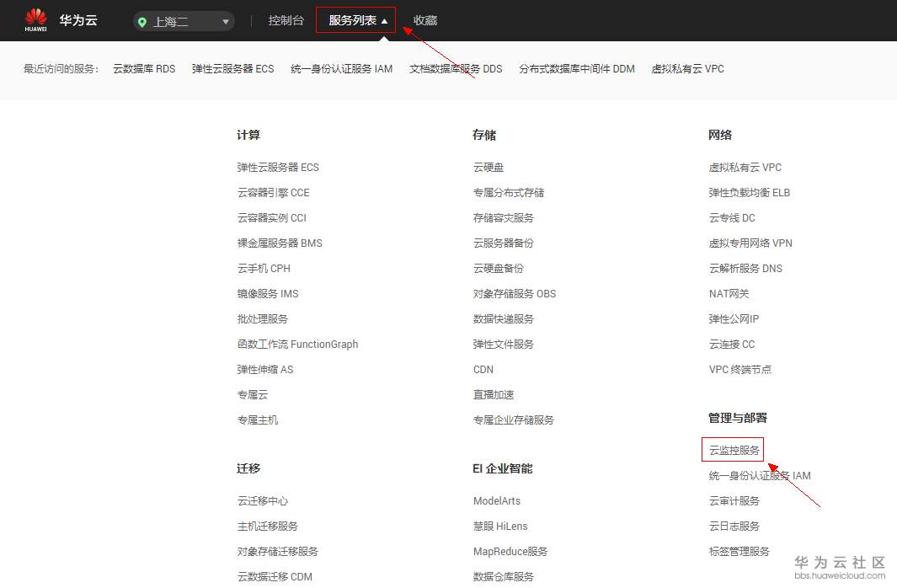Open 云容器实例 CCI

click(x=272, y=218)
